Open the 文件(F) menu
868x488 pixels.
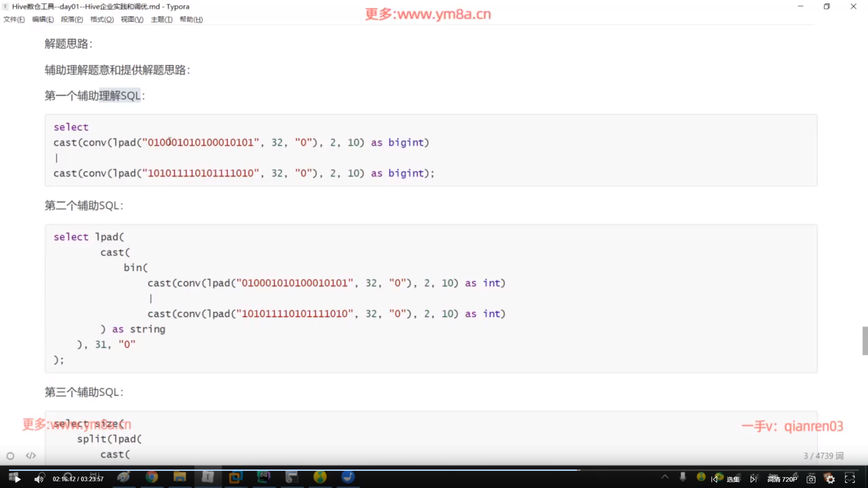coord(14,19)
